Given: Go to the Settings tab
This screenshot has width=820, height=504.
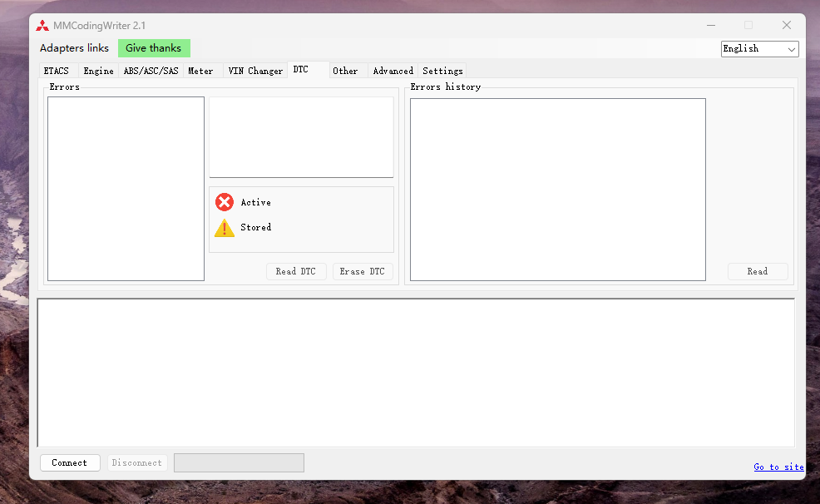Looking at the screenshot, I should pyautogui.click(x=442, y=71).
